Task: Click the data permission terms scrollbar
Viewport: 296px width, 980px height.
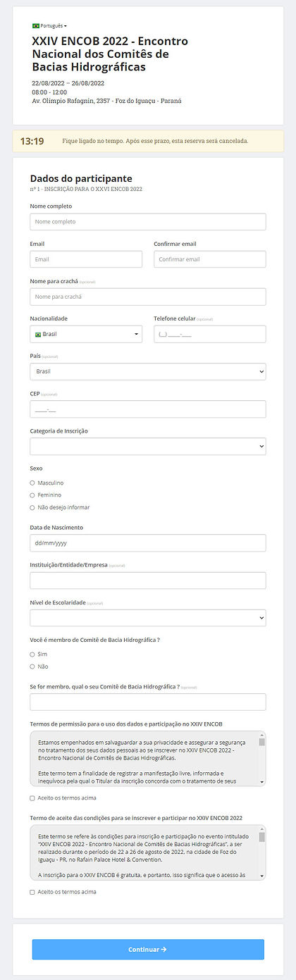Action: [262, 759]
